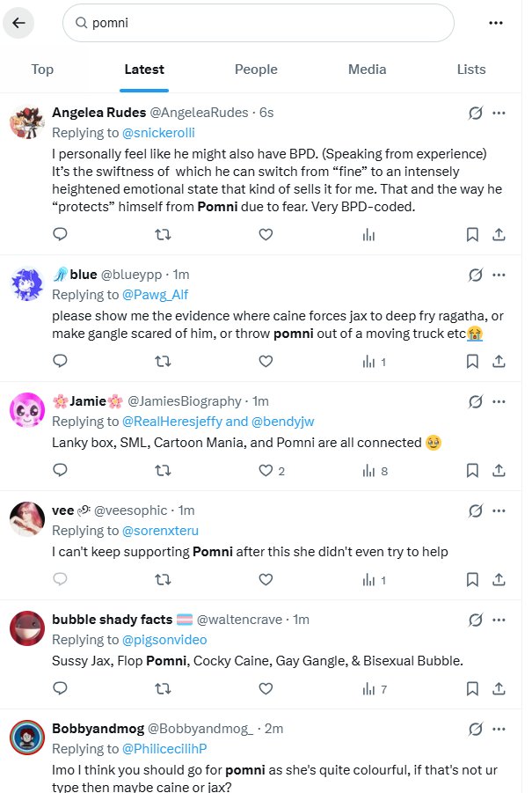Viewport: 532px width, 793px height.
Task: Share Angelea Rudes' tweet
Action: [x=499, y=234]
